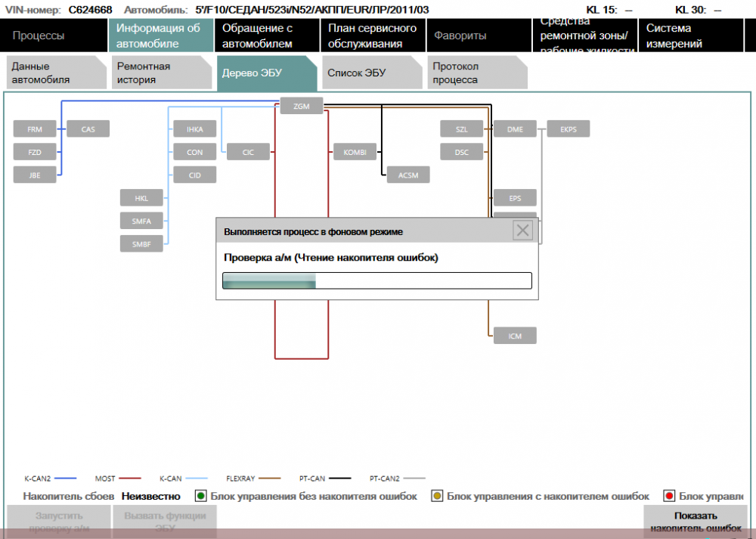
Task: Click the Запустить проверку а/м button
Action: (x=58, y=522)
